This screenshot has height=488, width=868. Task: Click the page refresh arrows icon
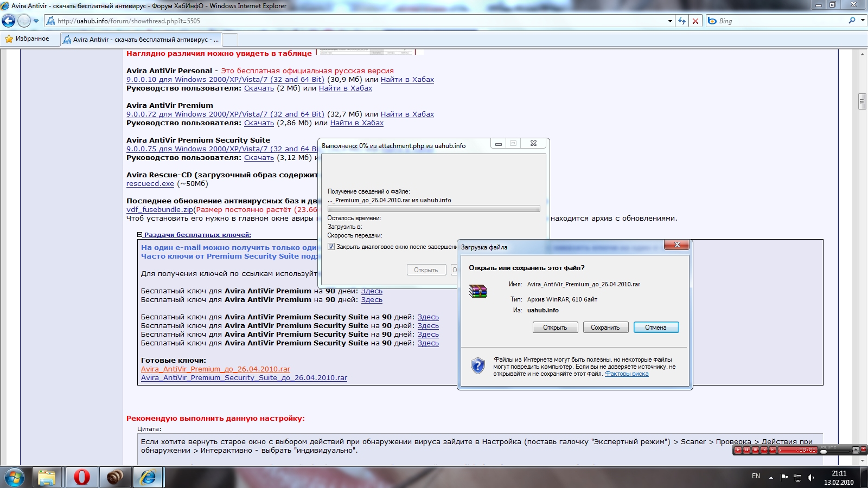click(682, 21)
